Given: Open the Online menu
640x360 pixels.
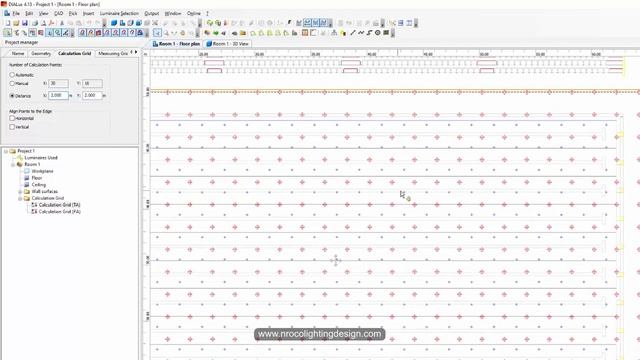Looking at the screenshot, I should (193, 13).
